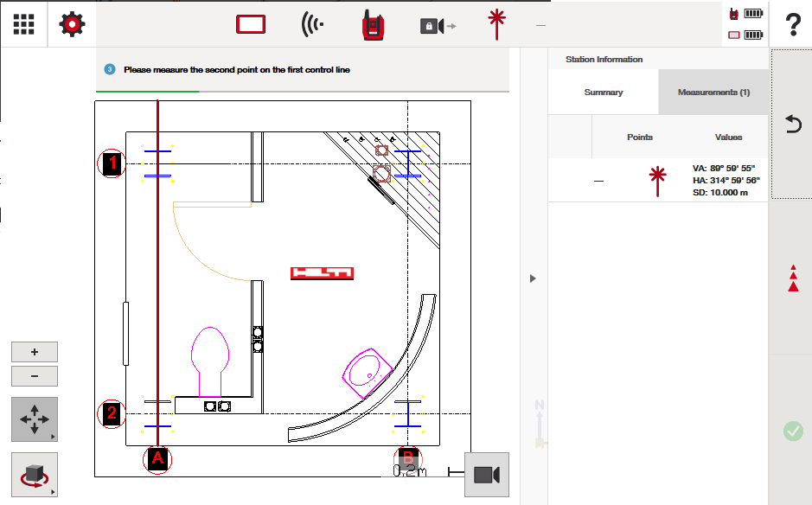
Task: Open the help question mark
Action: pos(791,25)
